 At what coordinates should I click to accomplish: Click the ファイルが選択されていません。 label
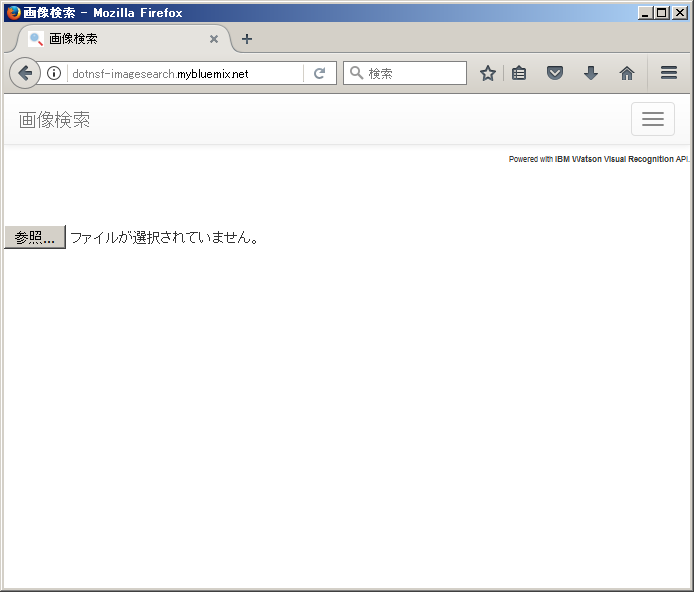tap(165, 238)
